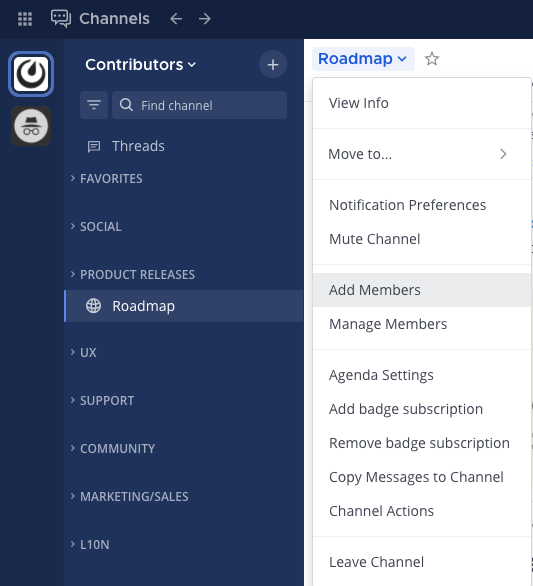Open the Threads view in sidebar
The width and height of the screenshot is (533, 586).
click(184, 146)
